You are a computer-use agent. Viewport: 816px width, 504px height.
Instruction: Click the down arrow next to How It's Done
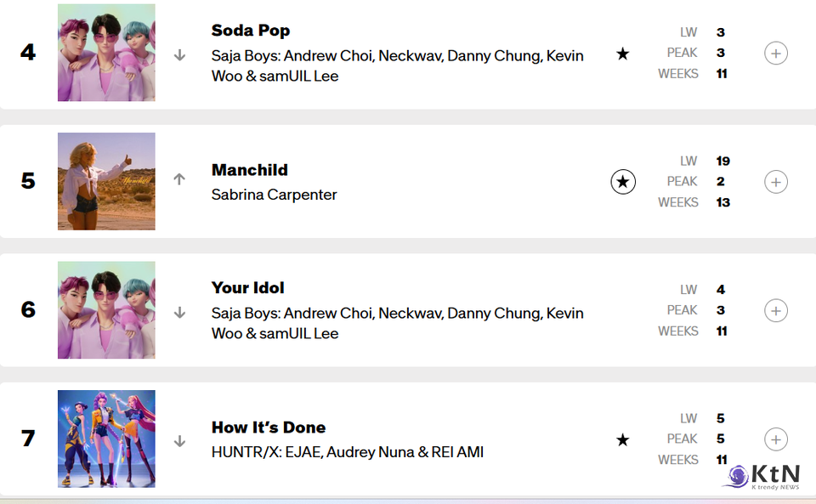tap(179, 441)
